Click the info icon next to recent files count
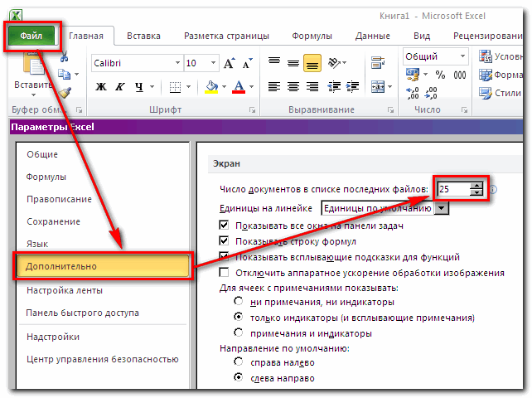Image resolution: width=532 pixels, height=398 pixels. pyautogui.click(x=493, y=189)
